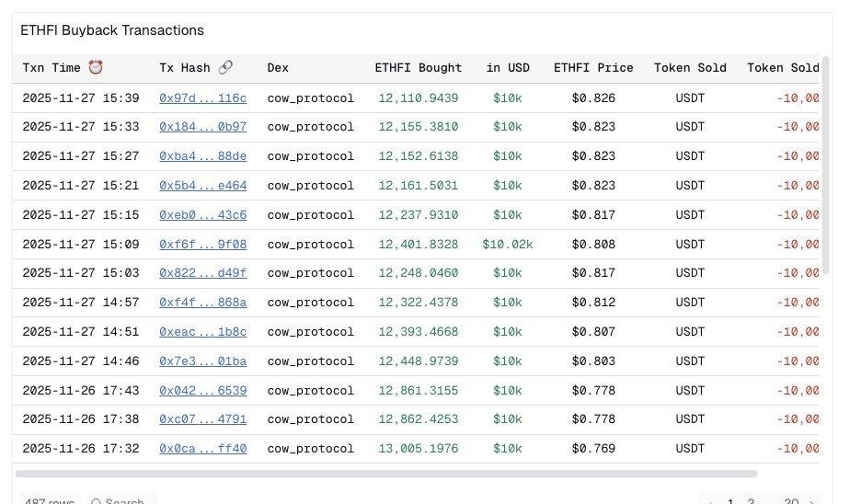Click the horizontal scrollbar under the table
This screenshot has width=861, height=504.
tap(386, 474)
